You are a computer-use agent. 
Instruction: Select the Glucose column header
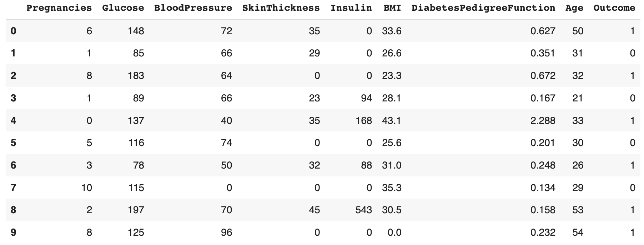(123, 8)
